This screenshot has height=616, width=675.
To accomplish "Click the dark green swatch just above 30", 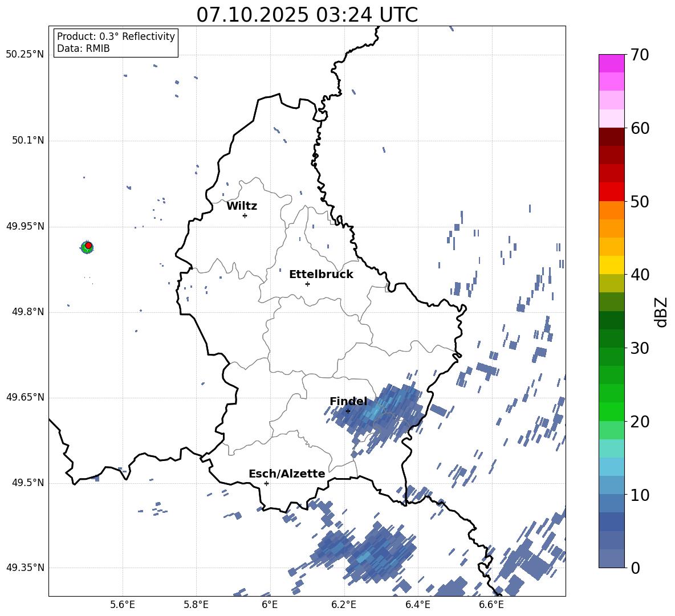I will click(x=611, y=338).
